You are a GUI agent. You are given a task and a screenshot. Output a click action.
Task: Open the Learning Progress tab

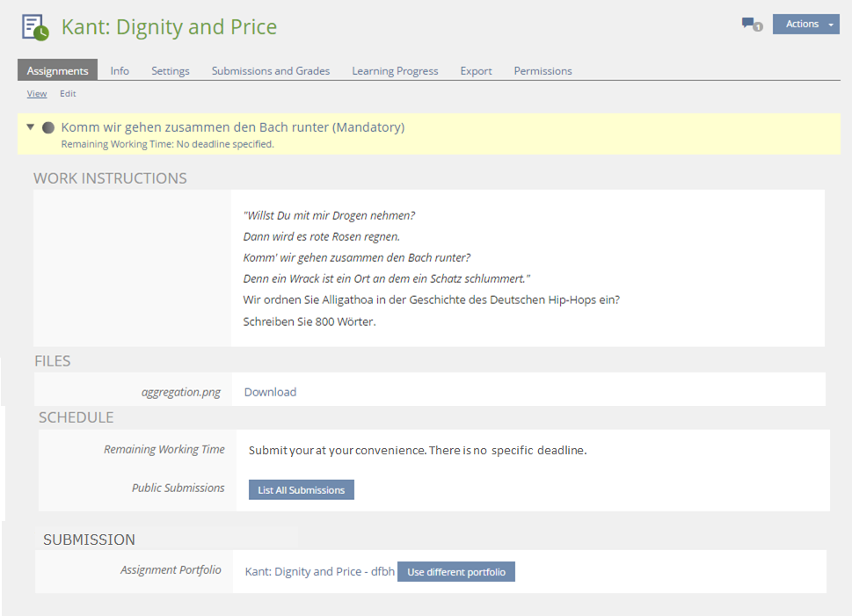coord(395,70)
